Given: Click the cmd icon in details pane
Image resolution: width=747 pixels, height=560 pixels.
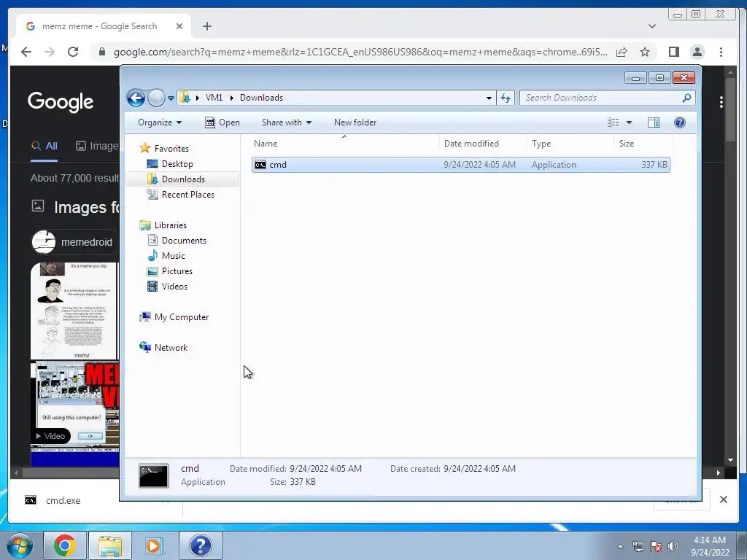Looking at the screenshot, I should pos(153,475).
